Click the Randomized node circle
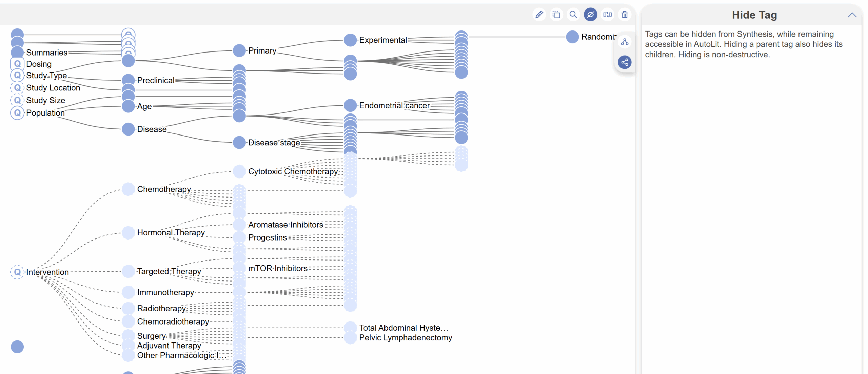This screenshot has width=868, height=374. (x=572, y=37)
